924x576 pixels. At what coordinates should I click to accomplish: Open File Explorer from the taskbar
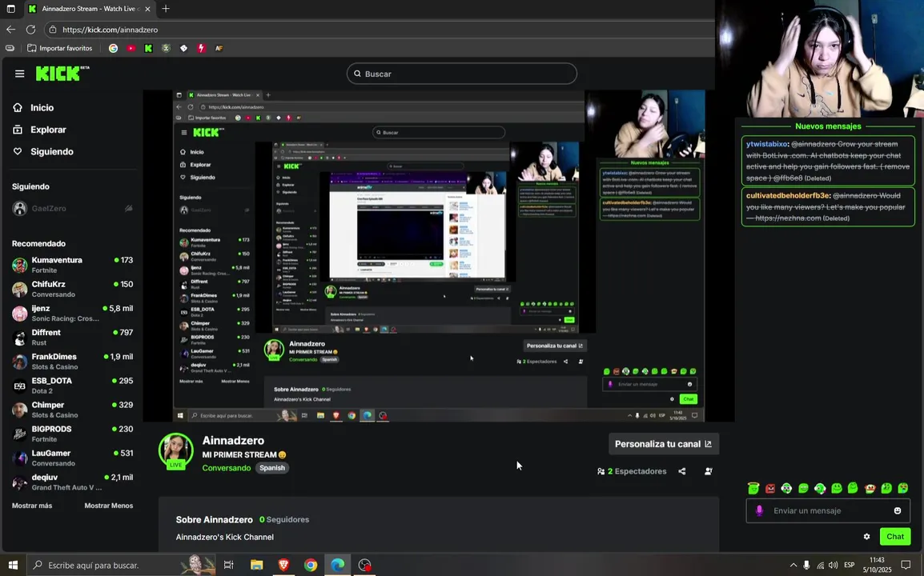pyautogui.click(x=256, y=565)
